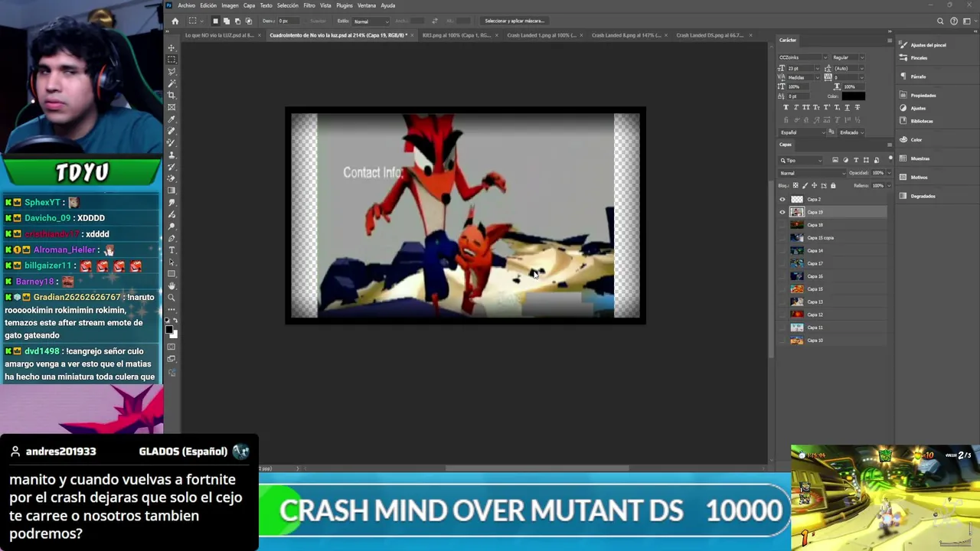Open the Filtro menu
This screenshot has height=551, width=980.
309,5
